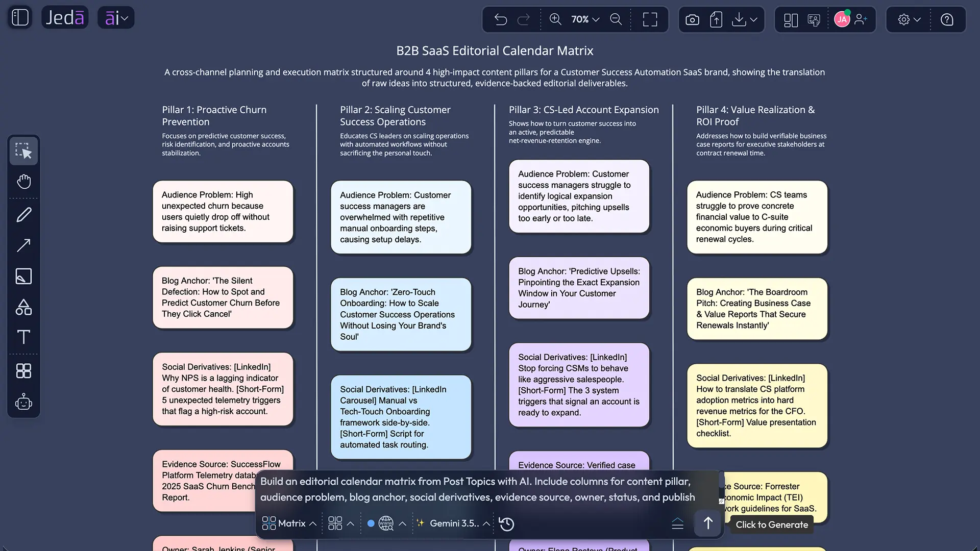Open the AI robot assistant tool
This screenshot has height=551, width=980.
tap(23, 402)
